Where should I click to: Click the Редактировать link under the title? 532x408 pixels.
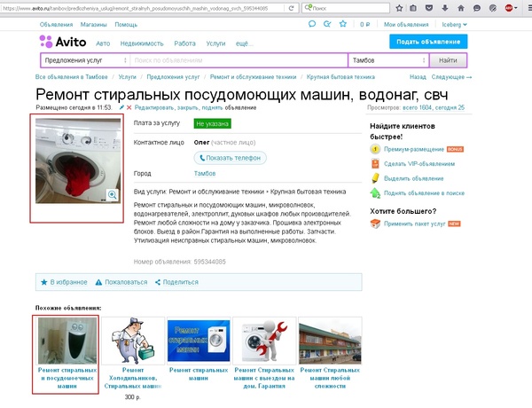154,107
